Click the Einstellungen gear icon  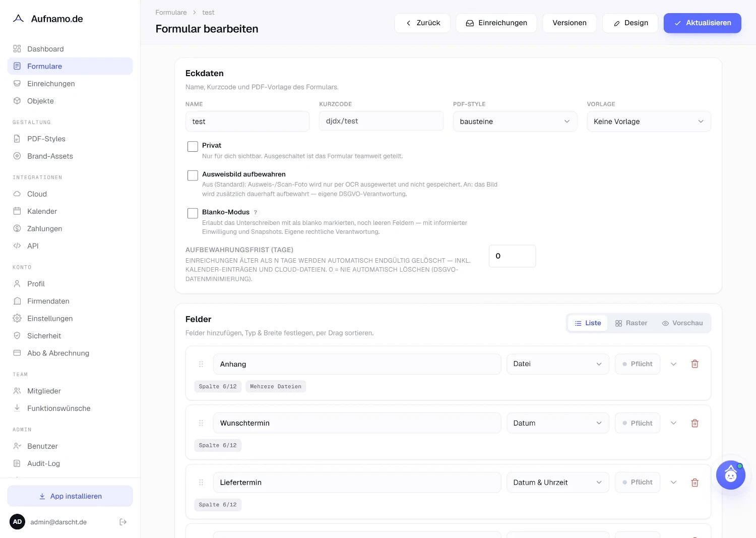17,318
